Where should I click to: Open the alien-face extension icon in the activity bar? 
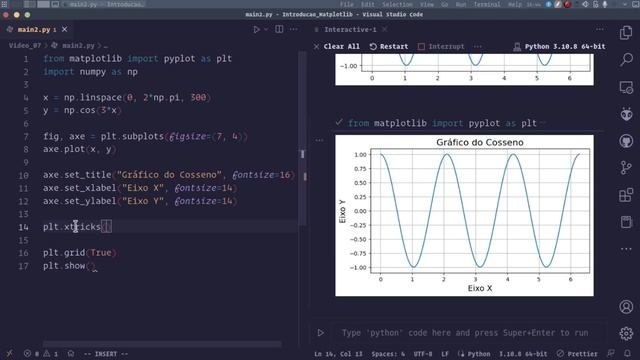click(x=626, y=114)
